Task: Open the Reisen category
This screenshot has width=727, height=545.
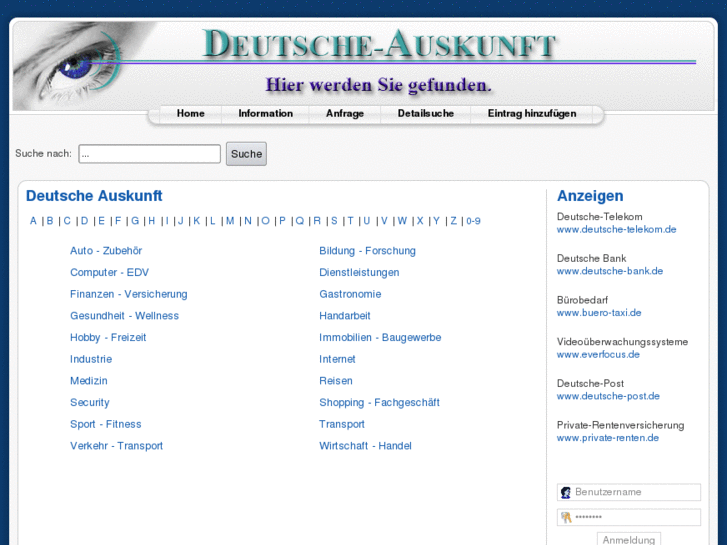Action: click(336, 381)
